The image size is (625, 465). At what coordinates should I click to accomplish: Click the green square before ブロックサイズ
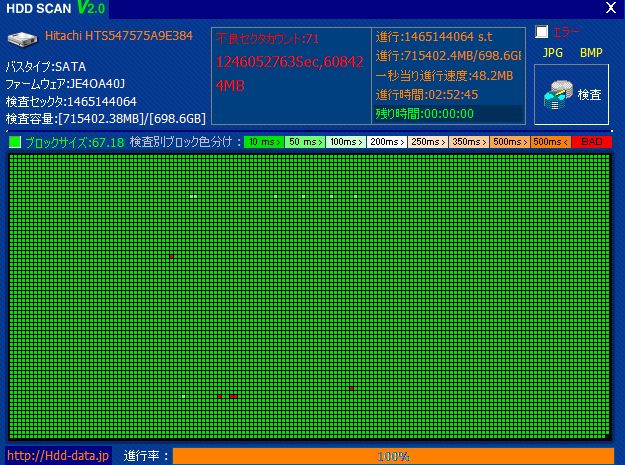pos(15,142)
